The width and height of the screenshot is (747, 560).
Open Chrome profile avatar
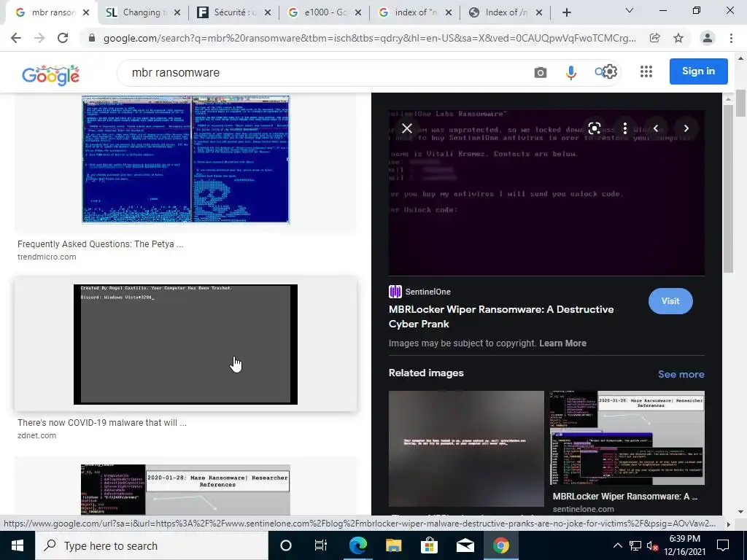tap(708, 38)
